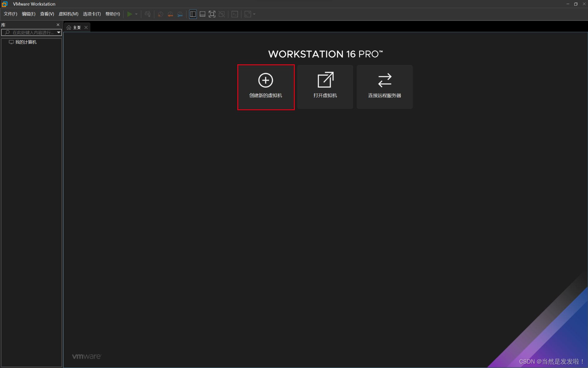Image resolution: width=588 pixels, height=368 pixels.
Task: Click the revert to snapshot icon
Action: click(x=170, y=14)
